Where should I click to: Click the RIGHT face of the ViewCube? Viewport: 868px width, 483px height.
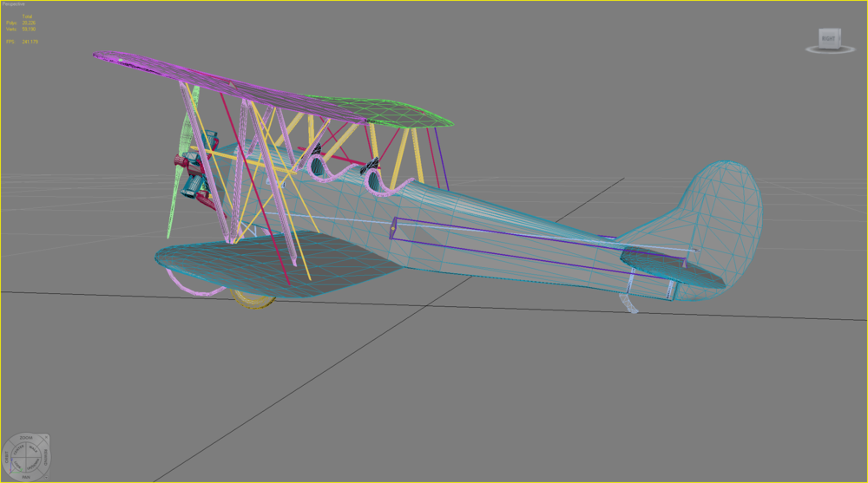[x=828, y=39]
